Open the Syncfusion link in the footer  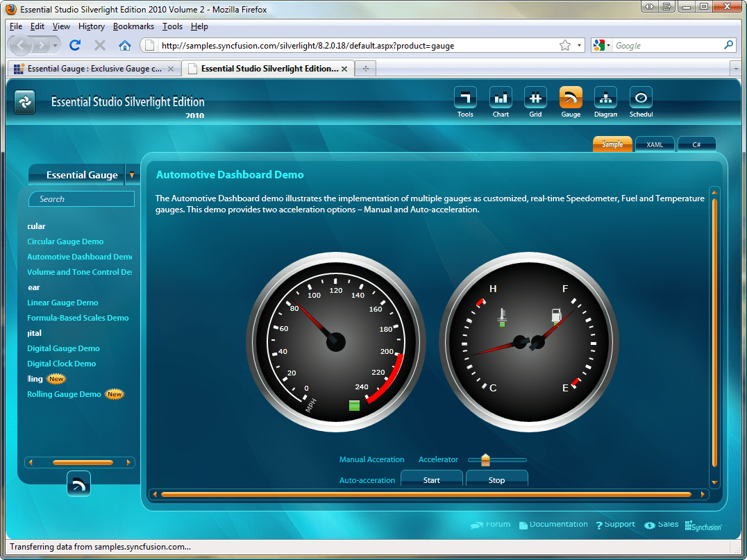[703, 525]
